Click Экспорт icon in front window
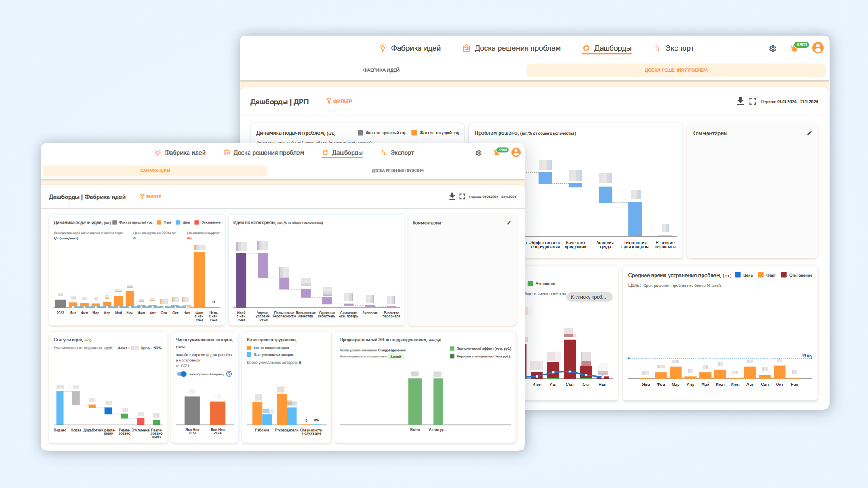868x488 pixels. point(383,153)
